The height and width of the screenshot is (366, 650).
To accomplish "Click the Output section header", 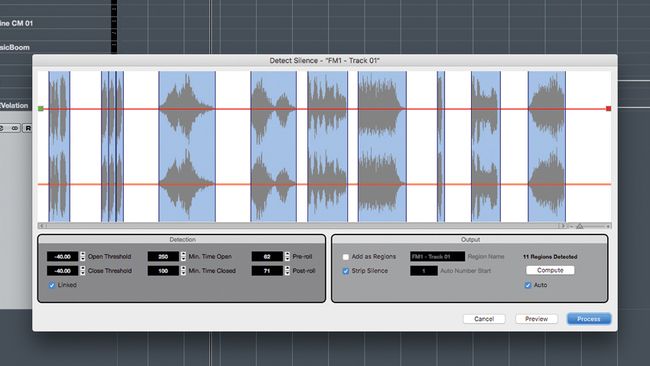I will click(x=470, y=240).
